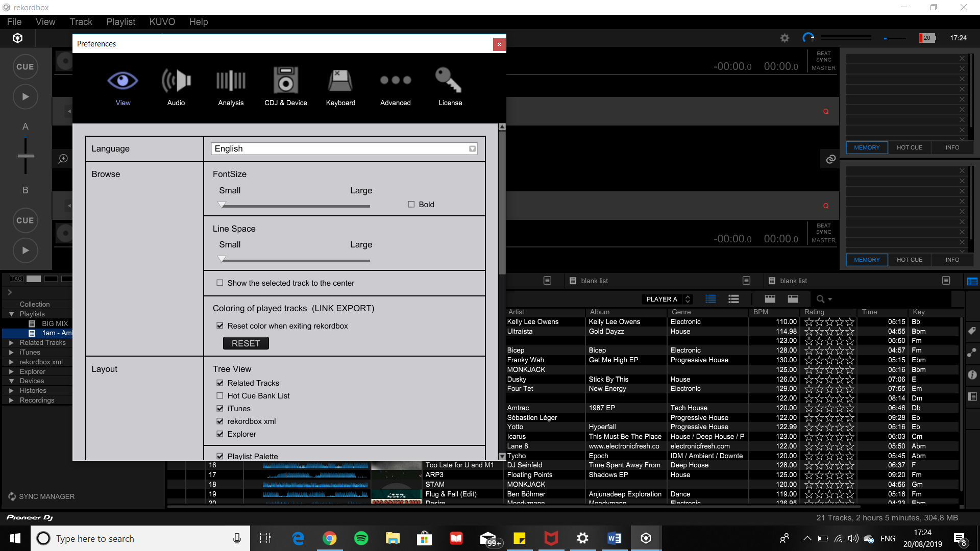Click the tag icon in right sidebar

tap(972, 331)
